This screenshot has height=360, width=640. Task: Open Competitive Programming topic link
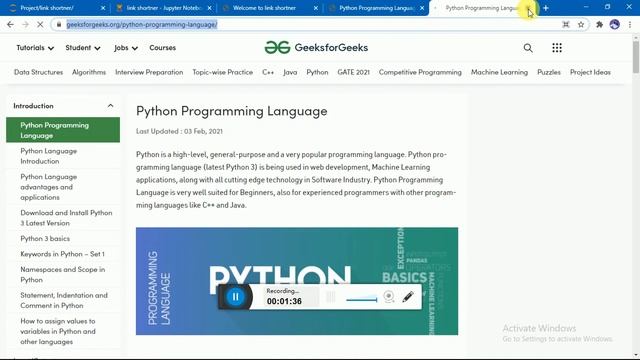[420, 72]
